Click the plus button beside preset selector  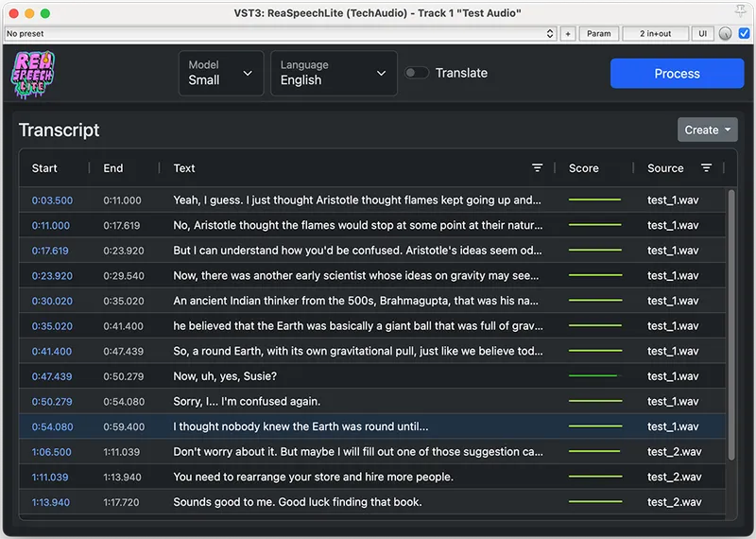click(568, 33)
